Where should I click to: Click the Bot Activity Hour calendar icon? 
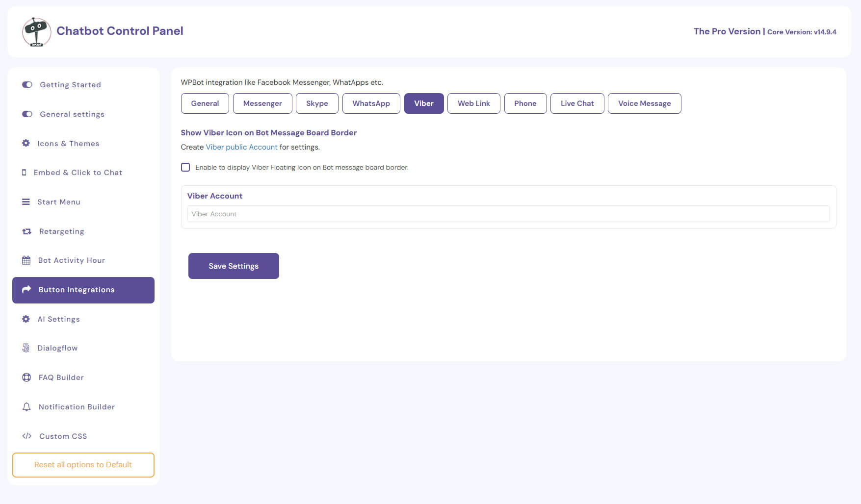pyautogui.click(x=26, y=260)
